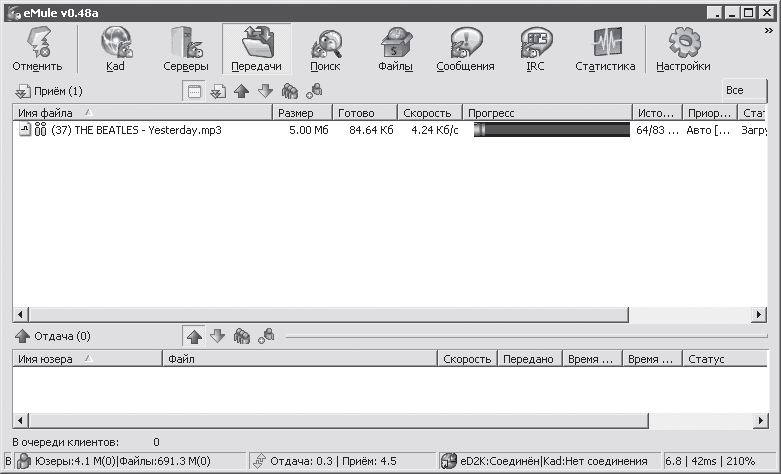Click the 5.00 Мб size cell
This screenshot has height=474, width=781.
coord(309,130)
